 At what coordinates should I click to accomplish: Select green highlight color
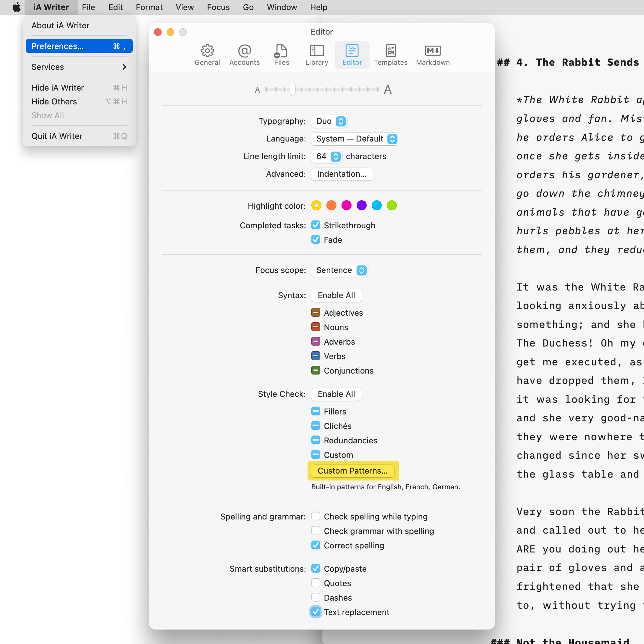pos(392,205)
